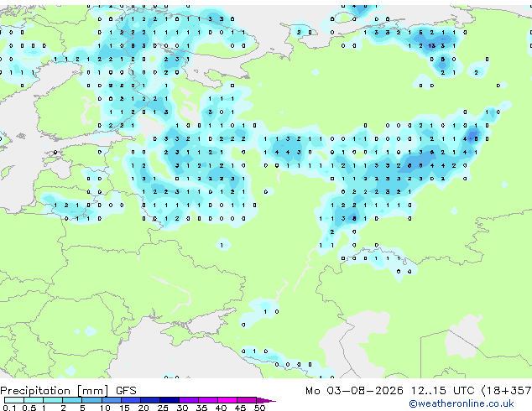Click the "GFS" model label

(126, 391)
